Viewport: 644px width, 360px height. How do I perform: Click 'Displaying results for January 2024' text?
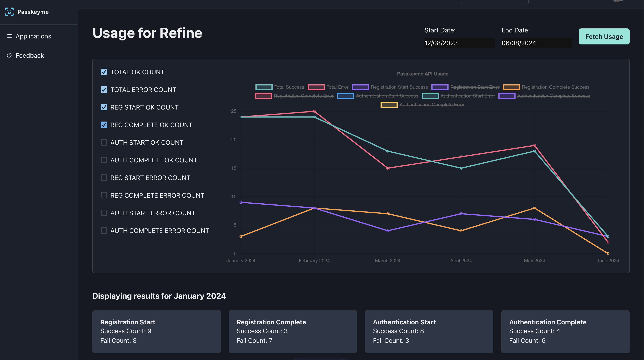[x=159, y=296]
